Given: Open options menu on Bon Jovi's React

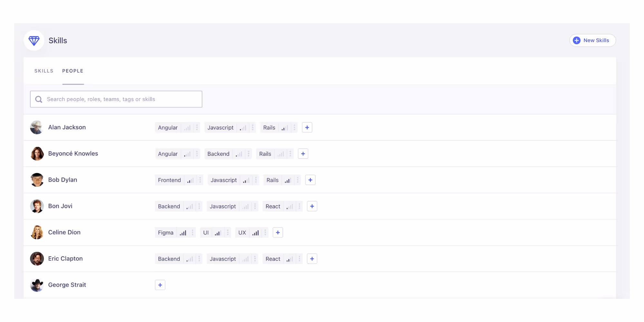Looking at the screenshot, I should [x=299, y=206].
